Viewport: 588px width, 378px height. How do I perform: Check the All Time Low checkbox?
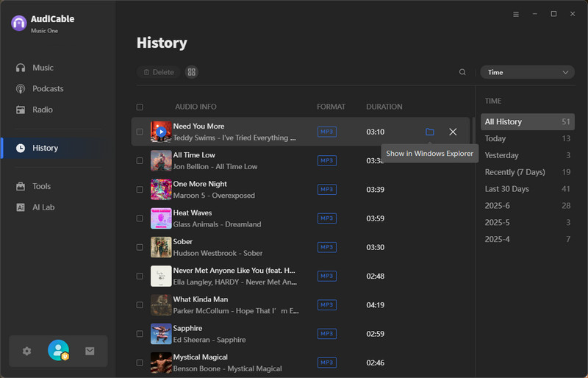[140, 160]
